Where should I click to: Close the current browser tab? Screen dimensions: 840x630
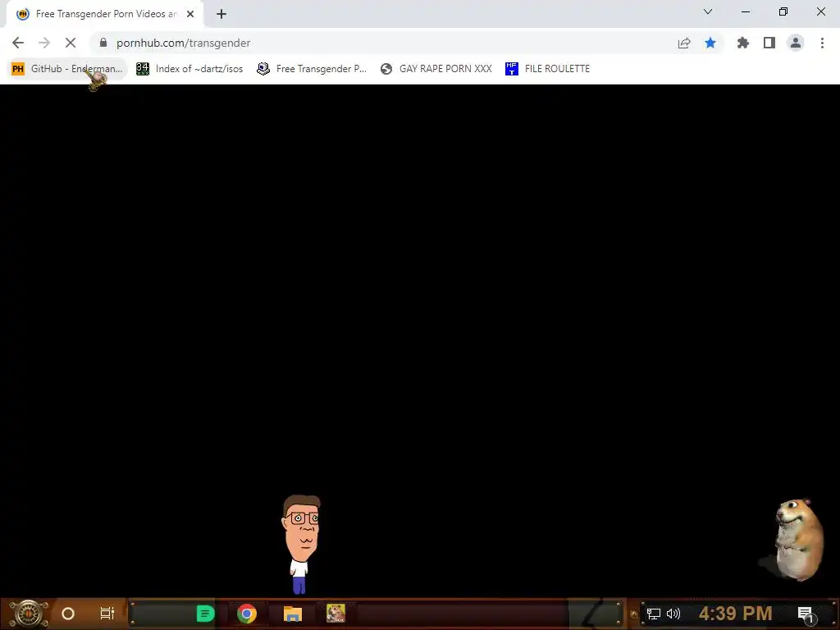click(x=190, y=14)
